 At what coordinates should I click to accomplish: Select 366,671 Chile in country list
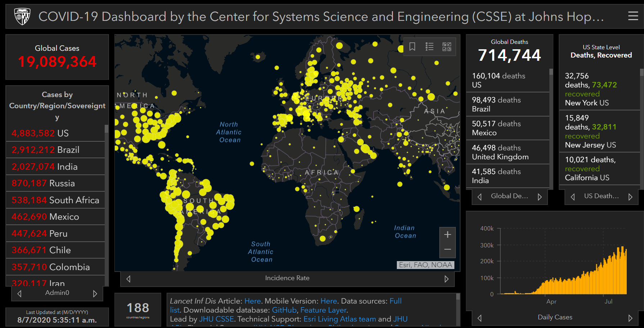coord(55,250)
